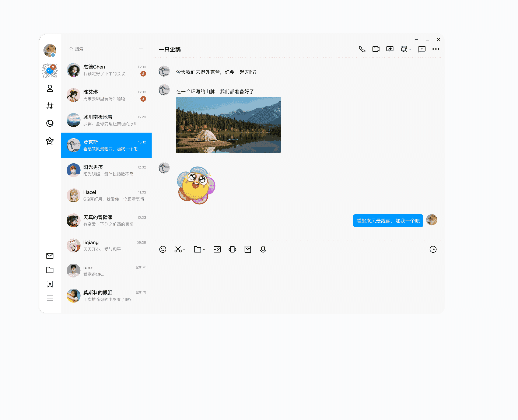
Task: Open chat history clock icon
Action: coord(433,249)
